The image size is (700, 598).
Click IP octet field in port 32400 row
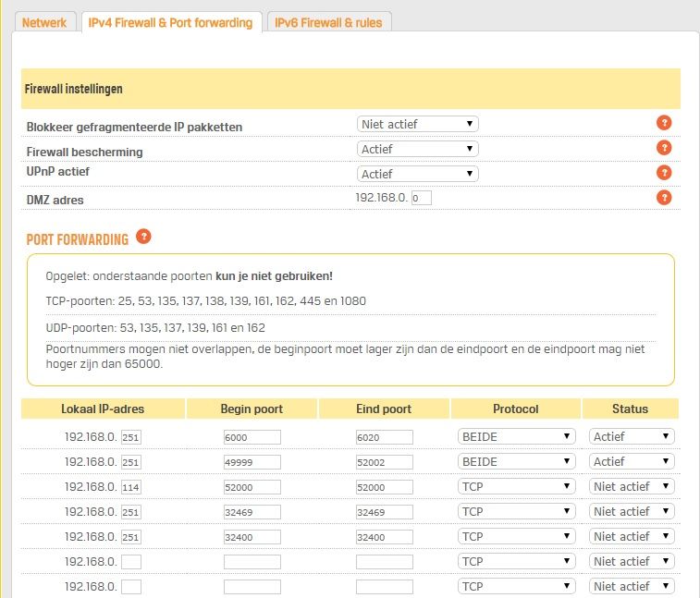(131, 537)
